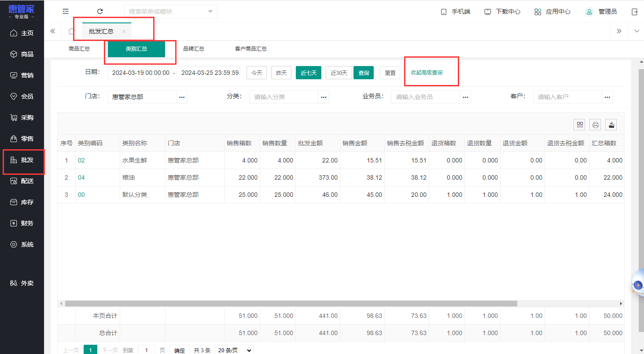Collapse the sidebar menu with the hamburger icon
This screenshot has width=644, height=354.
pyautogui.click(x=66, y=11)
